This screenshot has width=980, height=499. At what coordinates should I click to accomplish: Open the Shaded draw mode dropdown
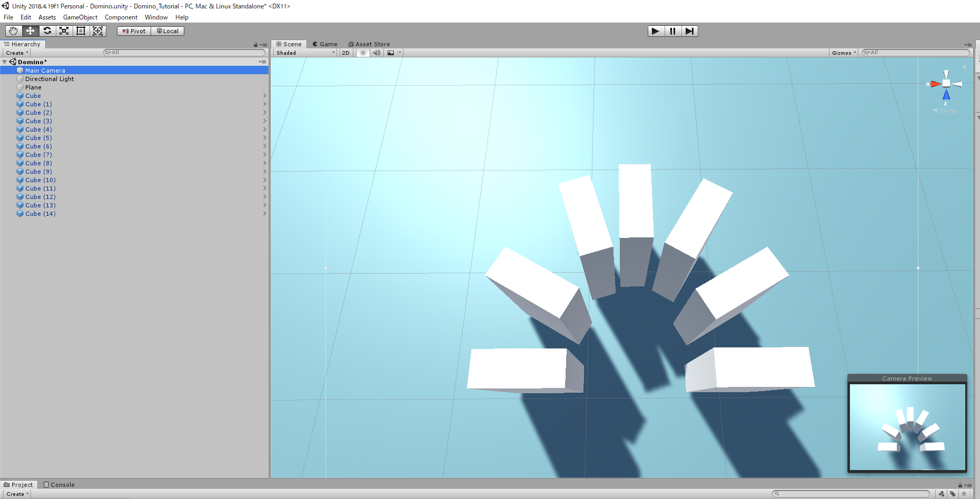click(305, 53)
